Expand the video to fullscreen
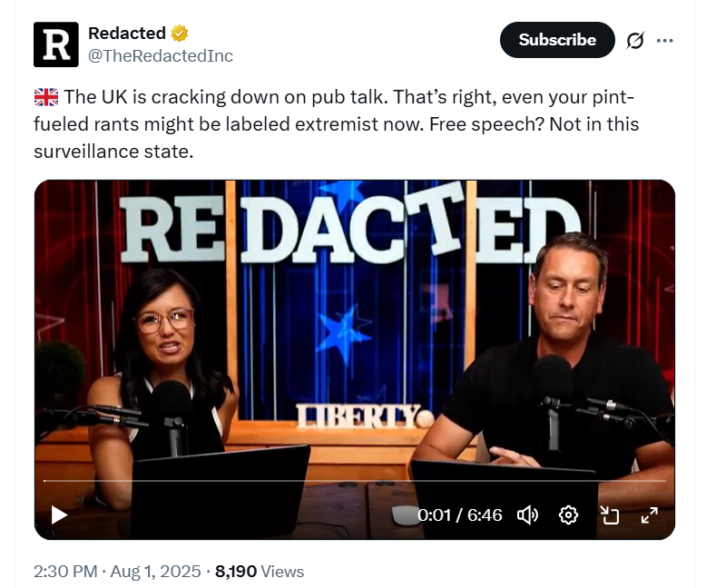This screenshot has width=706, height=588. pyautogui.click(x=649, y=515)
